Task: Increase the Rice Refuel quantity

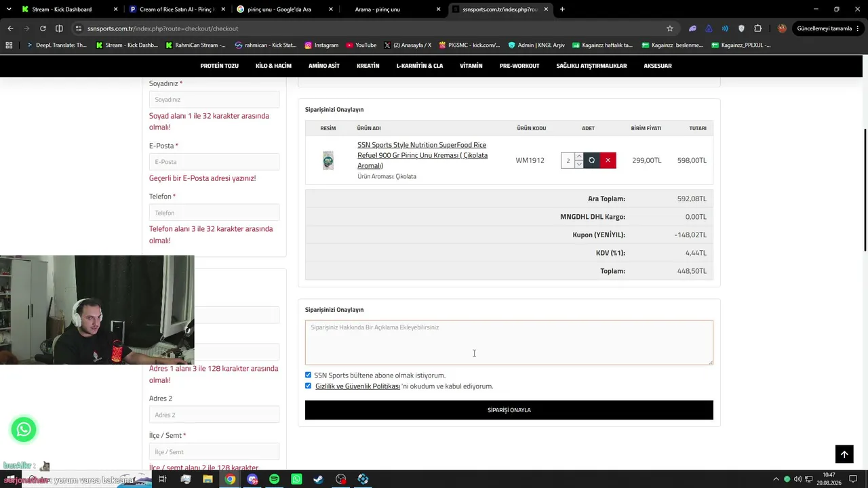Action: (578, 157)
